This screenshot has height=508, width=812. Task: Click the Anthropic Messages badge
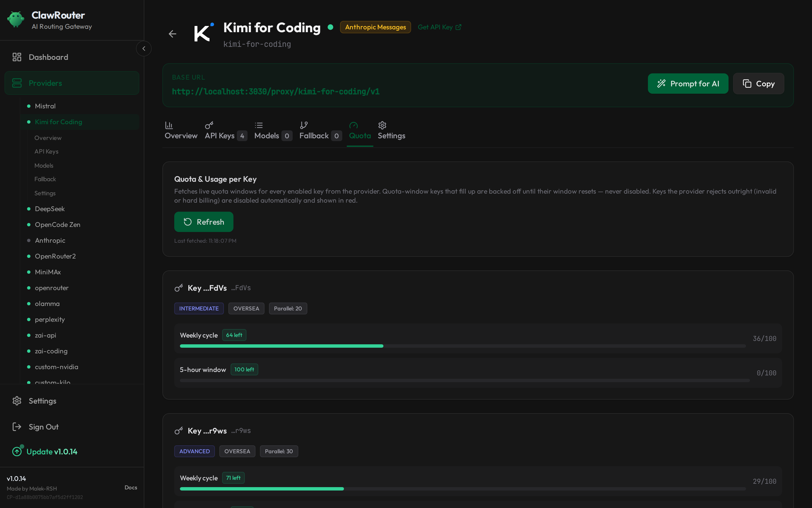click(x=375, y=27)
